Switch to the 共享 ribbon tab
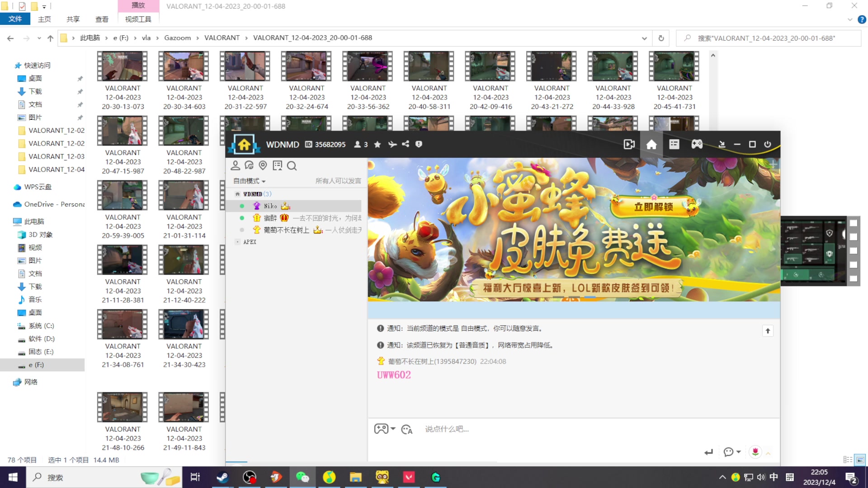Viewport: 868px width, 488px height. [73, 19]
